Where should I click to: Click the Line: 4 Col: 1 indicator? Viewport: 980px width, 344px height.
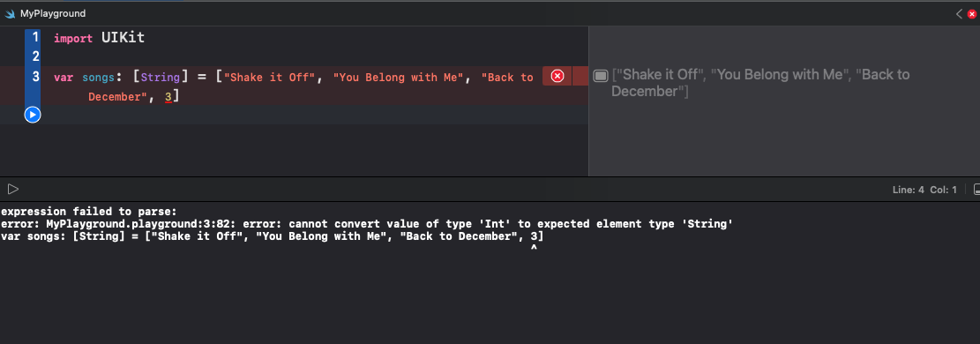924,190
